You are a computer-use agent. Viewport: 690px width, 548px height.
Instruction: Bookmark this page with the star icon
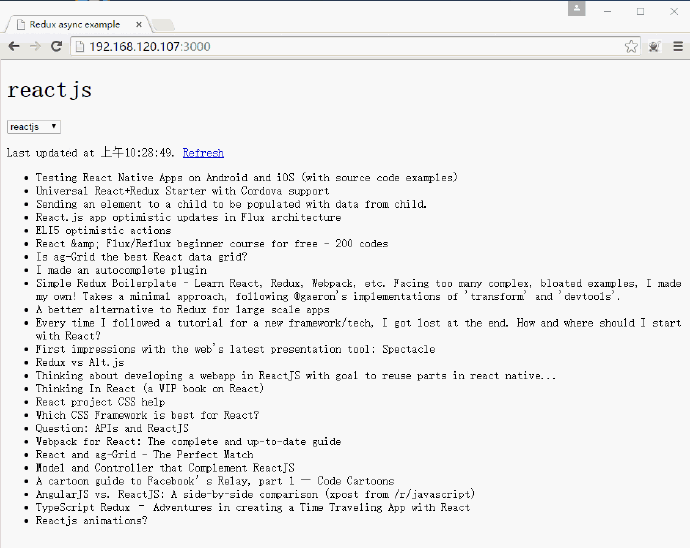pyautogui.click(x=631, y=46)
